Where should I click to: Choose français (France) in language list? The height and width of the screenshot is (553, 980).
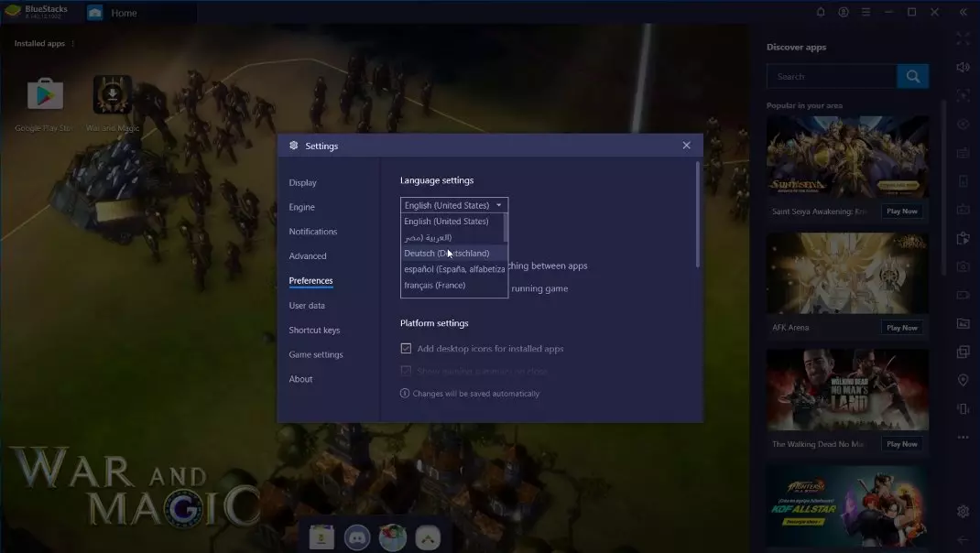435,286
